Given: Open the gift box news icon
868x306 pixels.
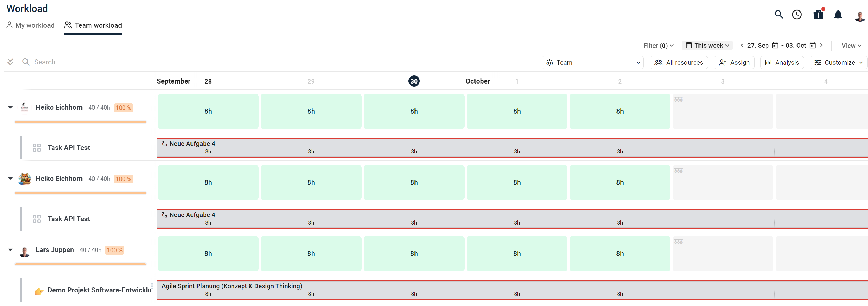Looking at the screenshot, I should 818,14.
